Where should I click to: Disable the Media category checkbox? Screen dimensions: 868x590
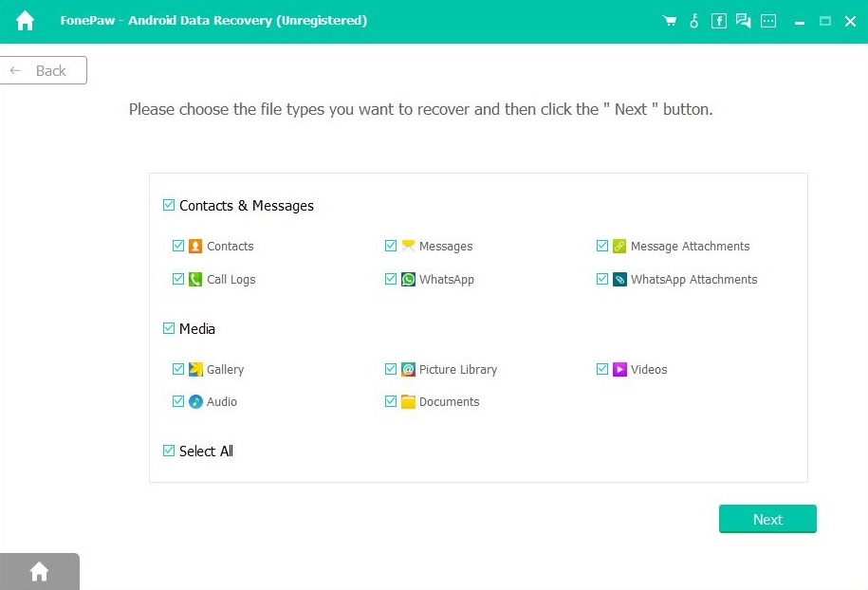tap(168, 328)
